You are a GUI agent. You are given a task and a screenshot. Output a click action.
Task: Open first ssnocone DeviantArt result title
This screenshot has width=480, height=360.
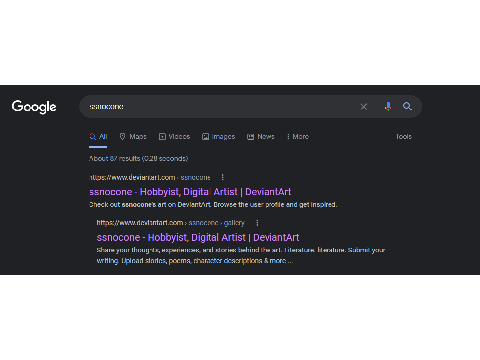tap(190, 192)
